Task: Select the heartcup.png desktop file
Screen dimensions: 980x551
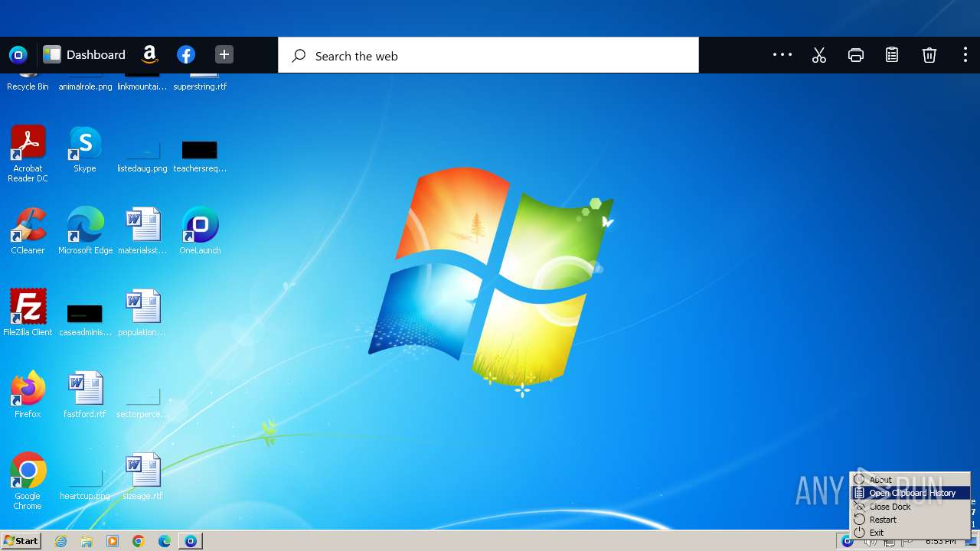Action: (85, 484)
